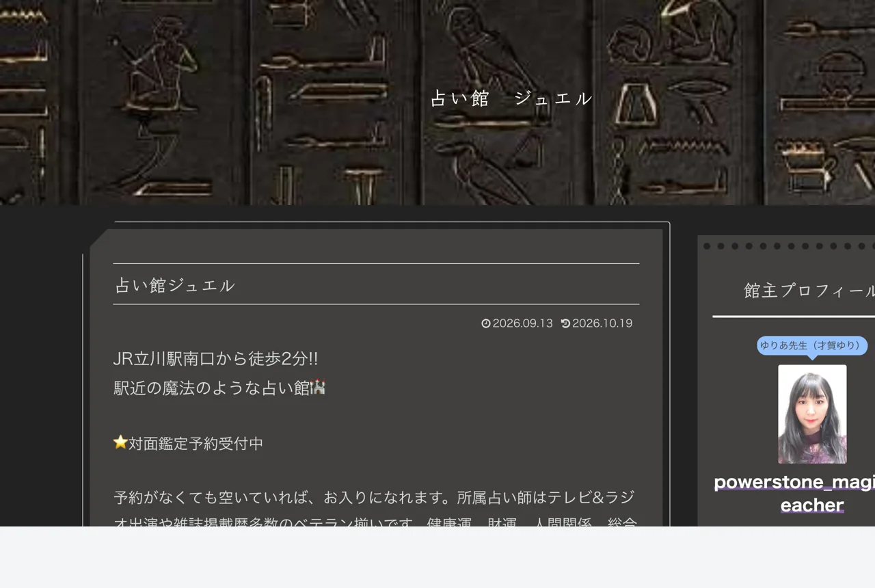Click the 館主プロフィール sidebar heading
Viewport: 875px width, 588px height.
(809, 291)
